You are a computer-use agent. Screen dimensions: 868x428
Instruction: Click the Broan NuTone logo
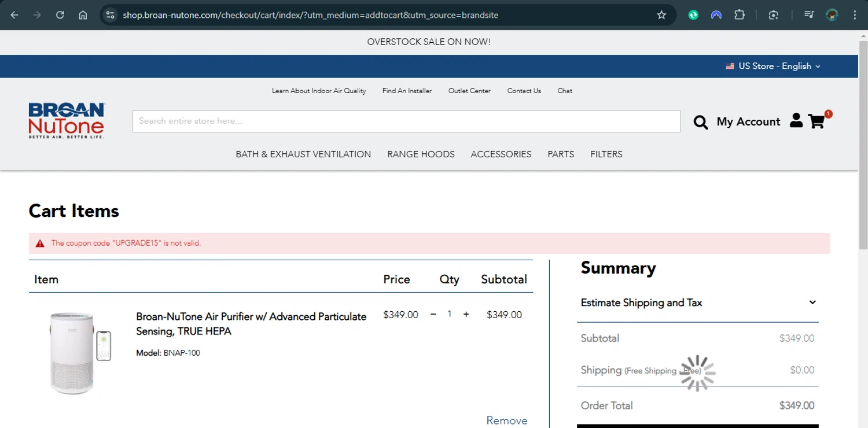click(x=67, y=121)
